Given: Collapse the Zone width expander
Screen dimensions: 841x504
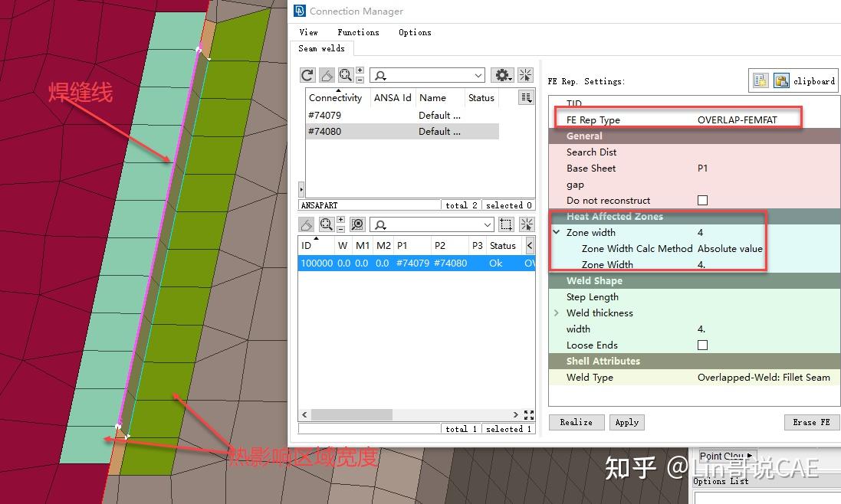Looking at the screenshot, I should pos(557,232).
